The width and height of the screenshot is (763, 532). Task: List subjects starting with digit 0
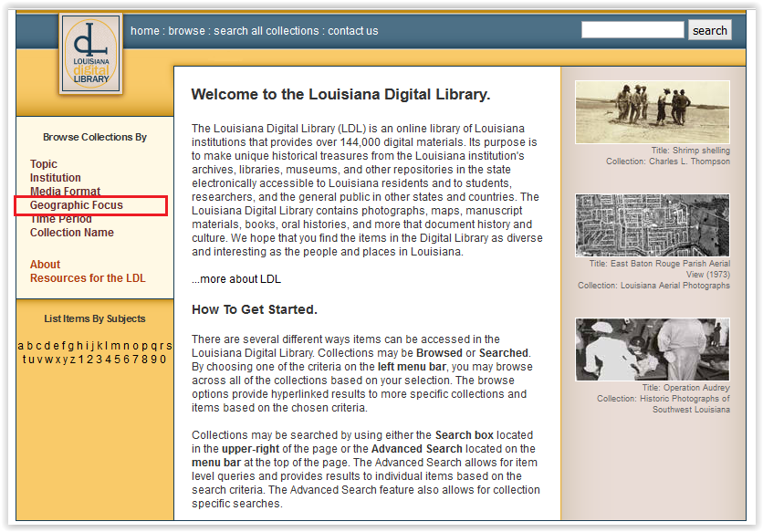163,360
